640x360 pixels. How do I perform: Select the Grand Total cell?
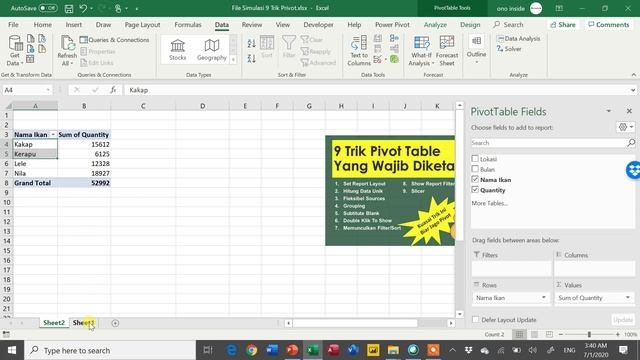(36, 183)
